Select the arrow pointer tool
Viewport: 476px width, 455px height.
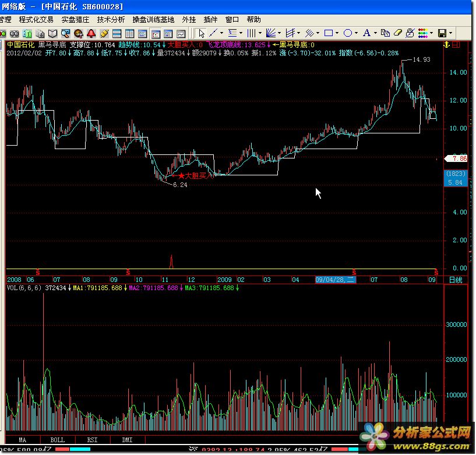click(x=202, y=33)
